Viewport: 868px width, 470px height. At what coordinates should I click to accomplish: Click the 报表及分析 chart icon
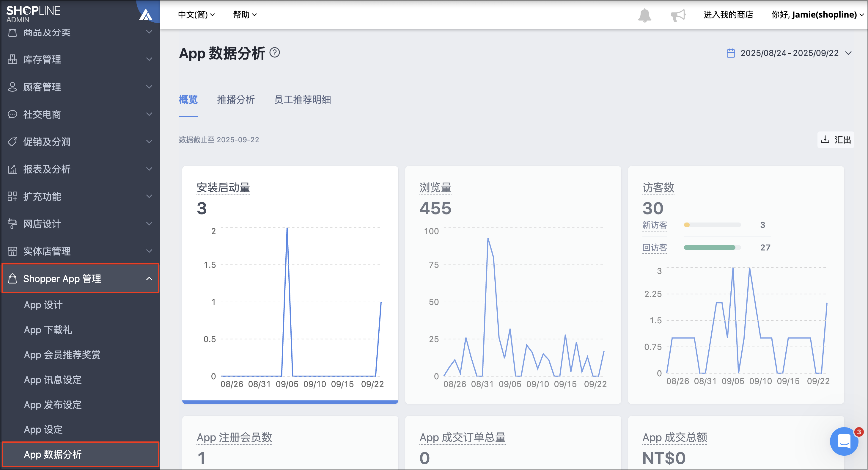[x=12, y=169]
